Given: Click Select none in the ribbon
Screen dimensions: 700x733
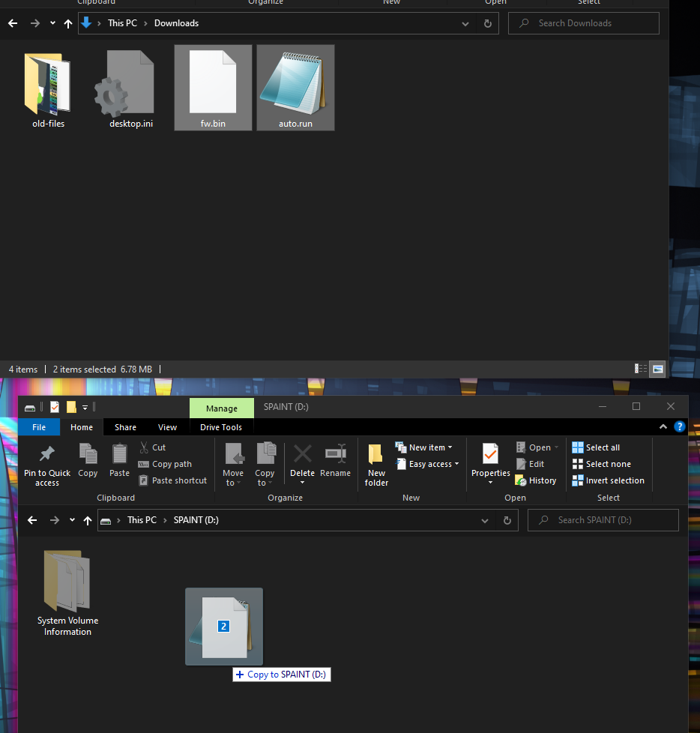Looking at the screenshot, I should click(x=602, y=464).
